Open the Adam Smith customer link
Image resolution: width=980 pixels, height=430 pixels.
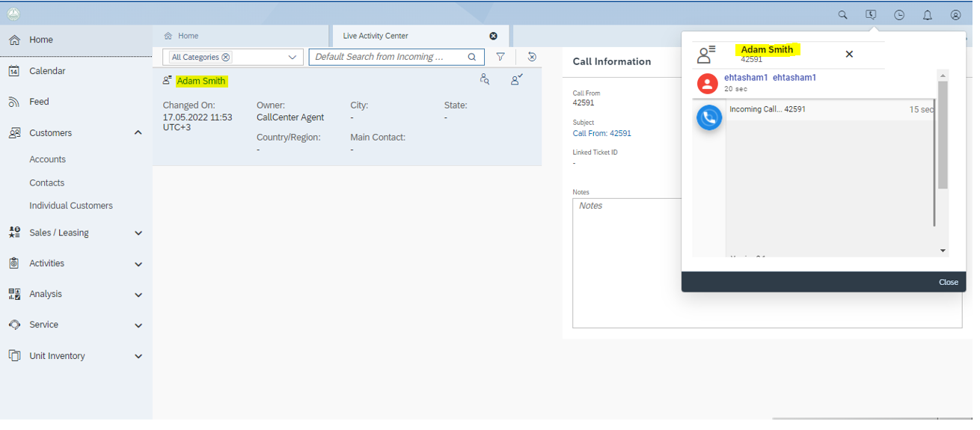tap(201, 81)
